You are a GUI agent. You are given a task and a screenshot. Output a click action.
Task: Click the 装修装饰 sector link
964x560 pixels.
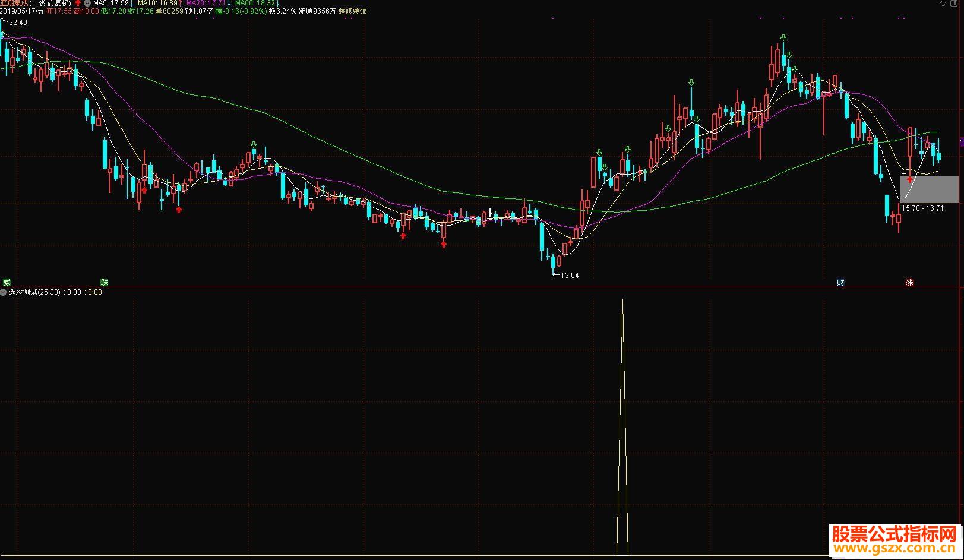352,11
